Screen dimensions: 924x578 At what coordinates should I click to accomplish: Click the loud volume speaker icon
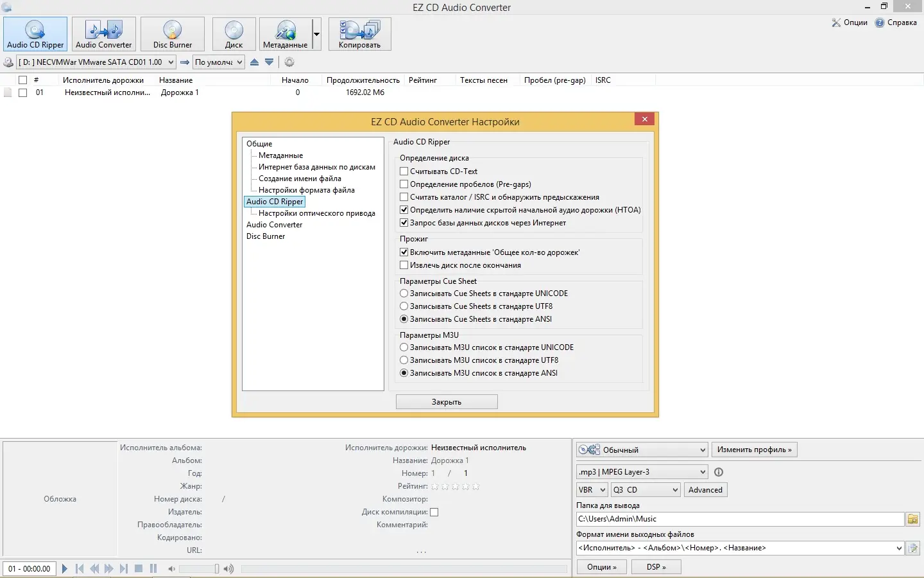[228, 569]
